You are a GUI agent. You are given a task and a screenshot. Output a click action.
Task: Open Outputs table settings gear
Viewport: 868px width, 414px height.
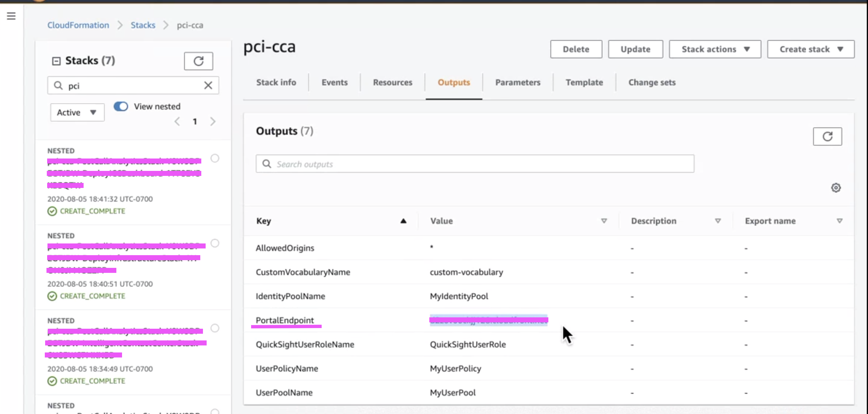coord(835,188)
